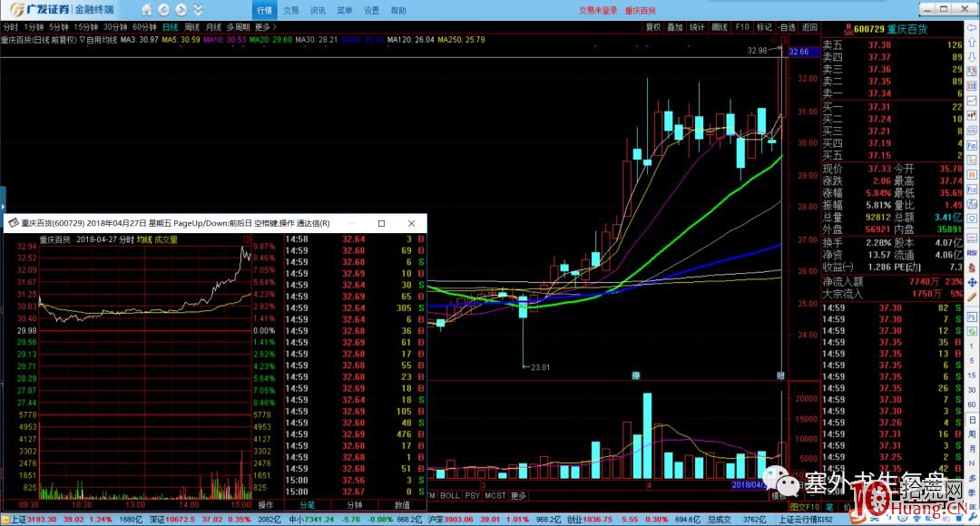Click the 复权 toolbar button
The width and height of the screenshot is (980, 526).
[x=653, y=27]
